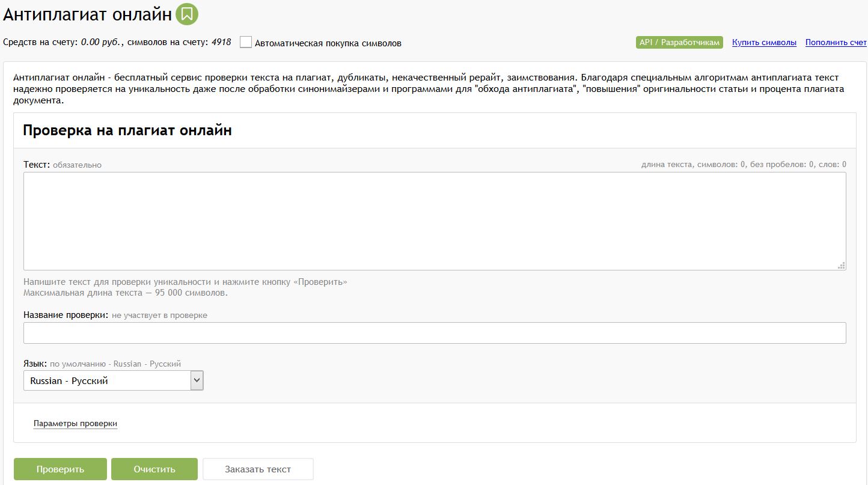Focus the Название проверки input field
Screen dimensions: 868x485
tap(435, 333)
